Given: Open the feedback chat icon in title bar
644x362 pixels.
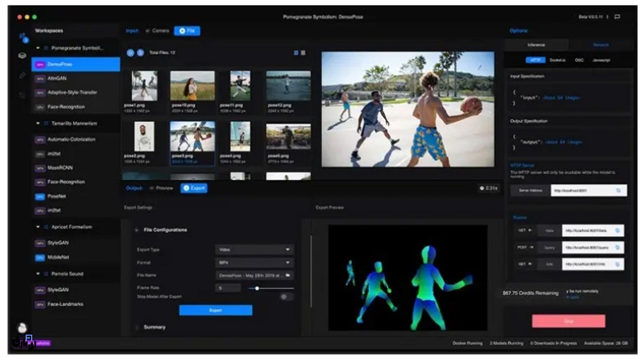Looking at the screenshot, I should 617,17.
